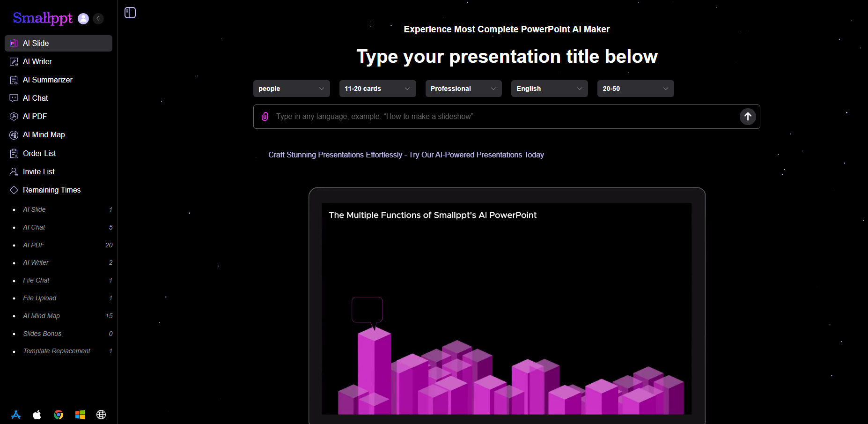Select AI Writer in the sidebar menu

coord(59,61)
